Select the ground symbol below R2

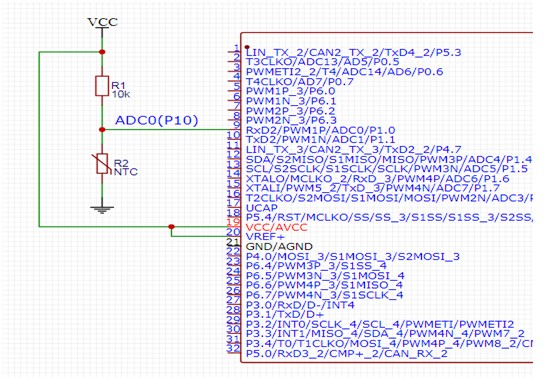(102, 209)
